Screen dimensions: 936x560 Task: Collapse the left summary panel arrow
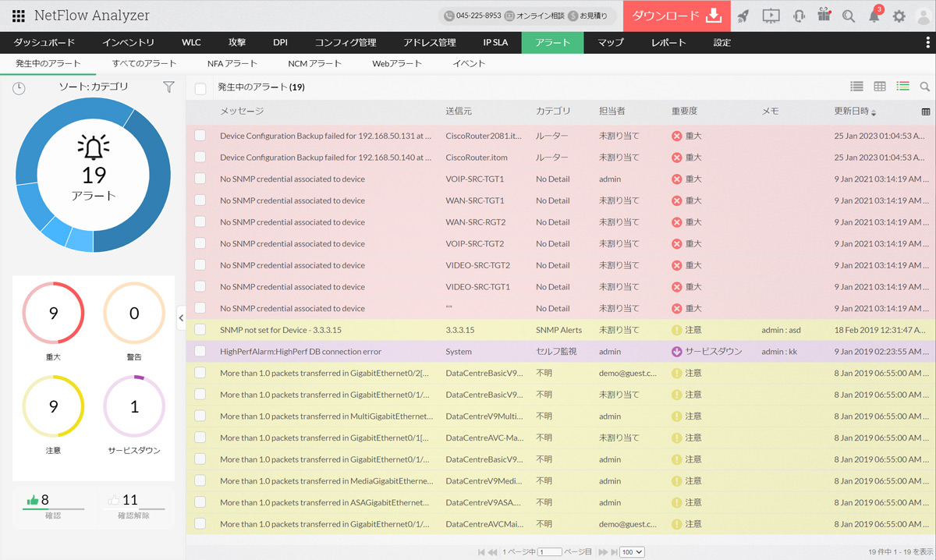pos(181,317)
